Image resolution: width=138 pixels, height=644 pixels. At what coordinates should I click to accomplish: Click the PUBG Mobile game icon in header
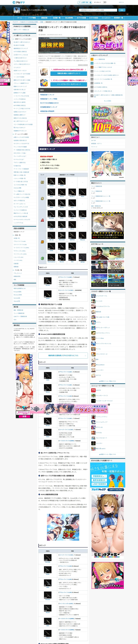17,10
